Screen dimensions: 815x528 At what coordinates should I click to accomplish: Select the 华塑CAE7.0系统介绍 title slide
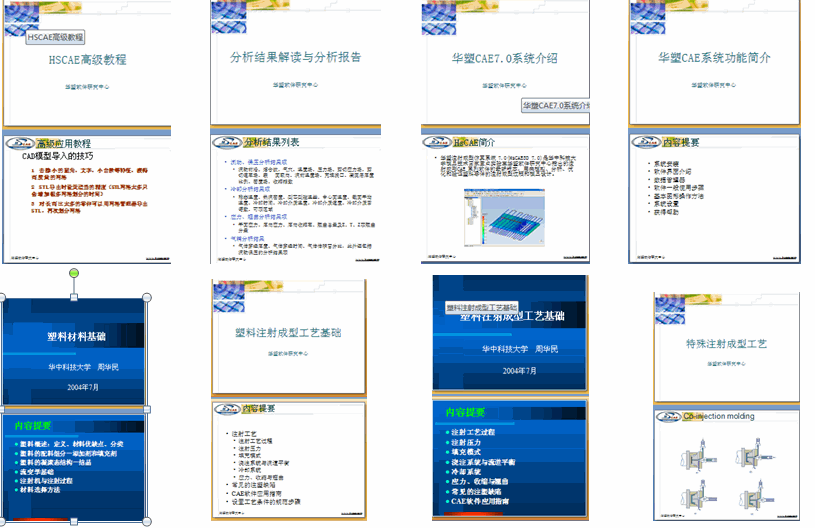click(x=505, y=62)
